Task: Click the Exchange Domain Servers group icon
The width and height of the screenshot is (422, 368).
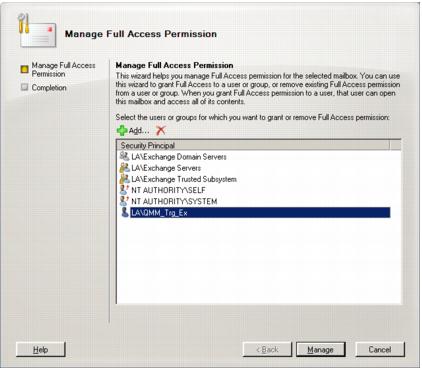Action: (125, 156)
